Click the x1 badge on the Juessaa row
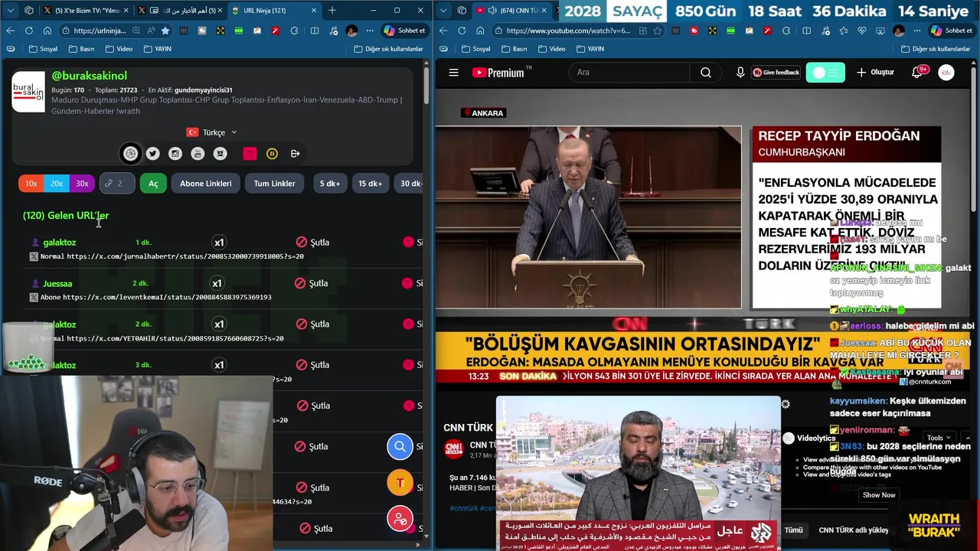This screenshot has height=551, width=980. (x=217, y=283)
